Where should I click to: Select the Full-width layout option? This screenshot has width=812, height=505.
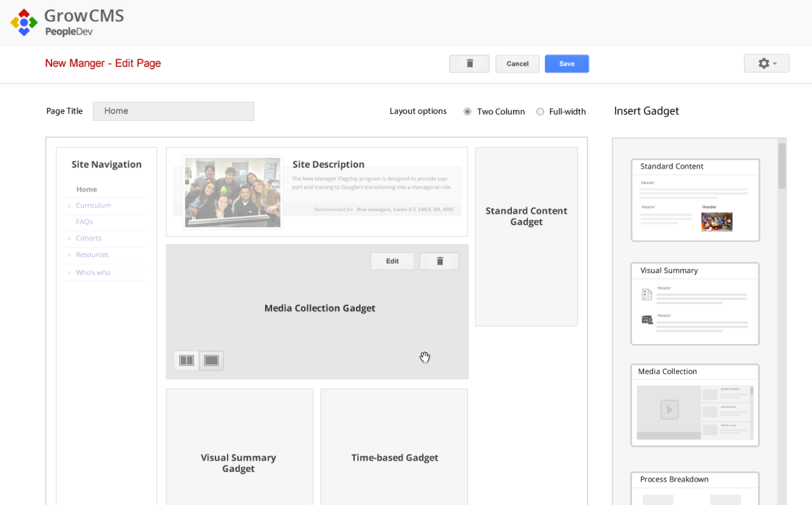coord(540,111)
